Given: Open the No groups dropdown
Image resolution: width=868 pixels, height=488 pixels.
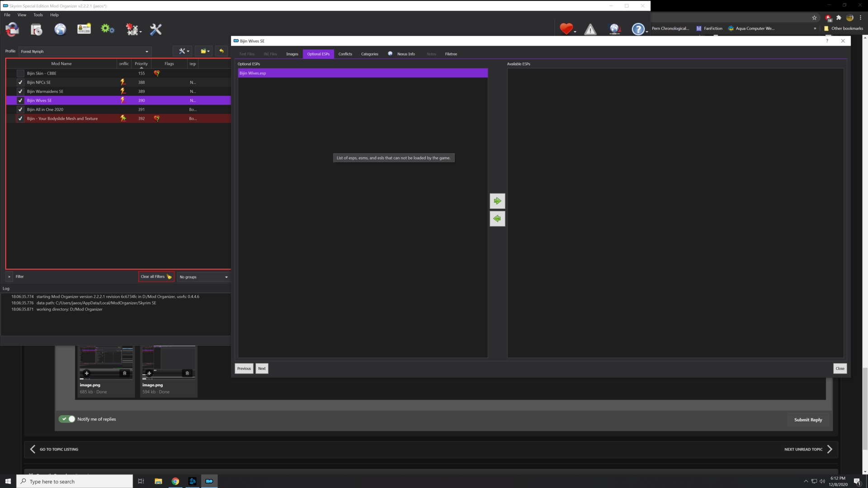Looking at the screenshot, I should click(204, 277).
